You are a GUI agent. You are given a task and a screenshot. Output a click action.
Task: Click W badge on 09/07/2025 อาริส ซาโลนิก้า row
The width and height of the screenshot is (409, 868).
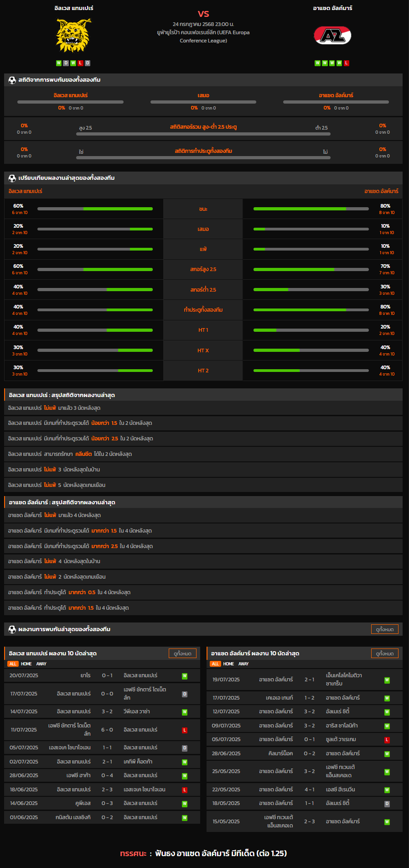point(387,726)
